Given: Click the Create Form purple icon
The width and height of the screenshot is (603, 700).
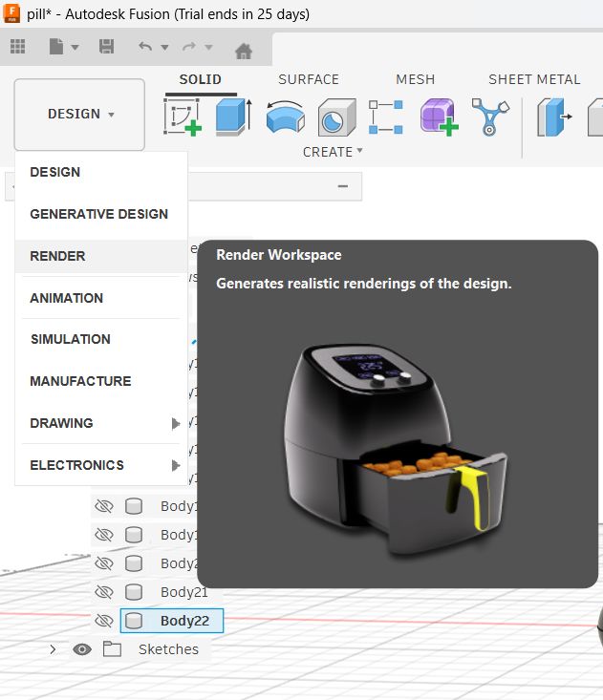Looking at the screenshot, I should click(439, 117).
